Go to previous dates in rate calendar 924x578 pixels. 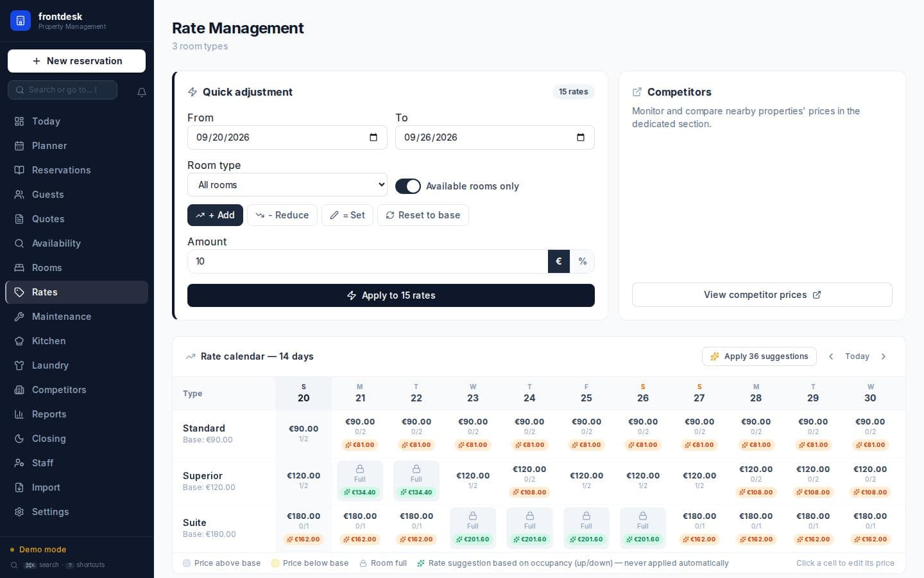point(831,356)
